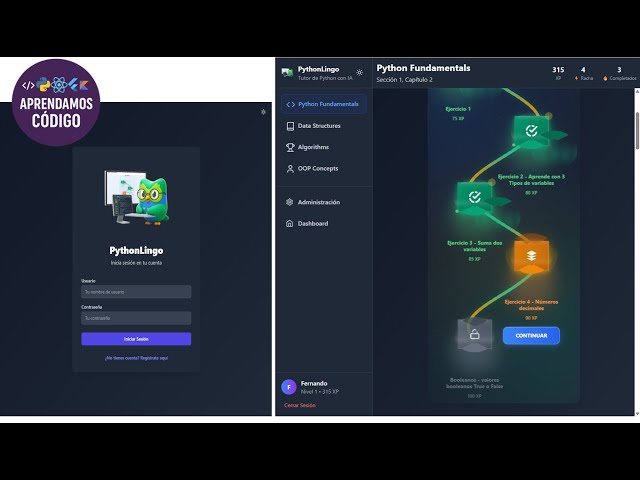Click the person icon for OOP Concepts
The image size is (640, 480).
[x=290, y=169]
